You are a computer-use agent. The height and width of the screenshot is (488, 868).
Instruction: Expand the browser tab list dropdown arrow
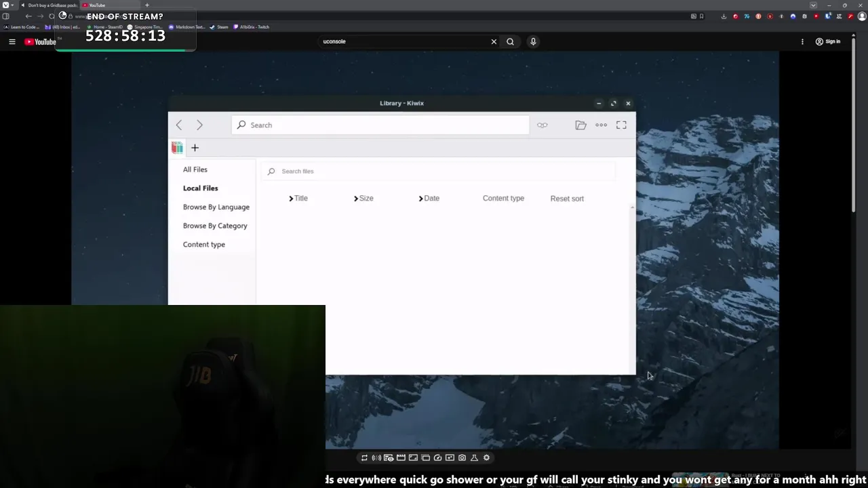813,5
